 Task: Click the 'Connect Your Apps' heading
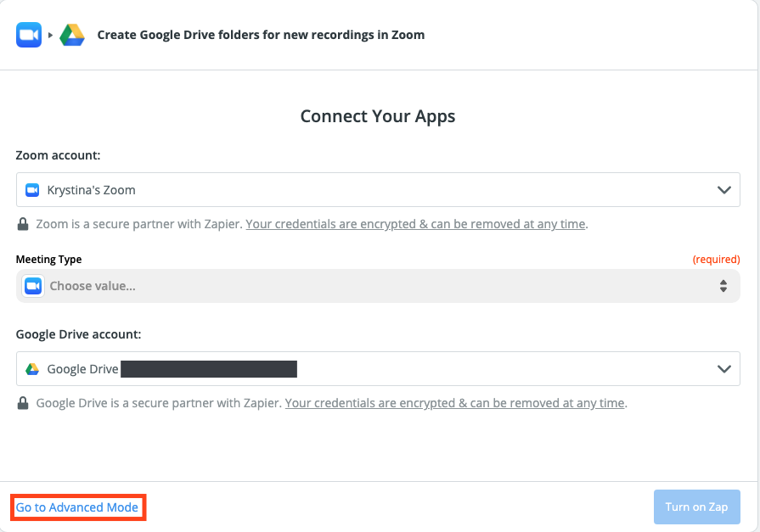point(378,116)
